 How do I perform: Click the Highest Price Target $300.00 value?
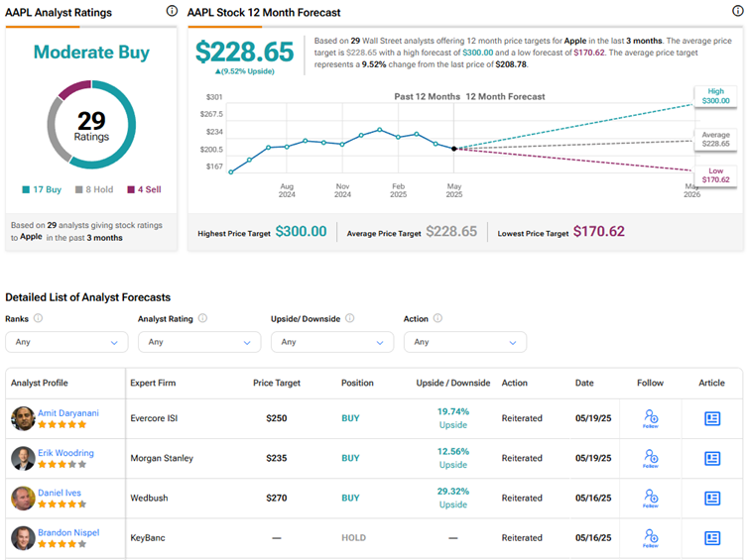pos(302,232)
